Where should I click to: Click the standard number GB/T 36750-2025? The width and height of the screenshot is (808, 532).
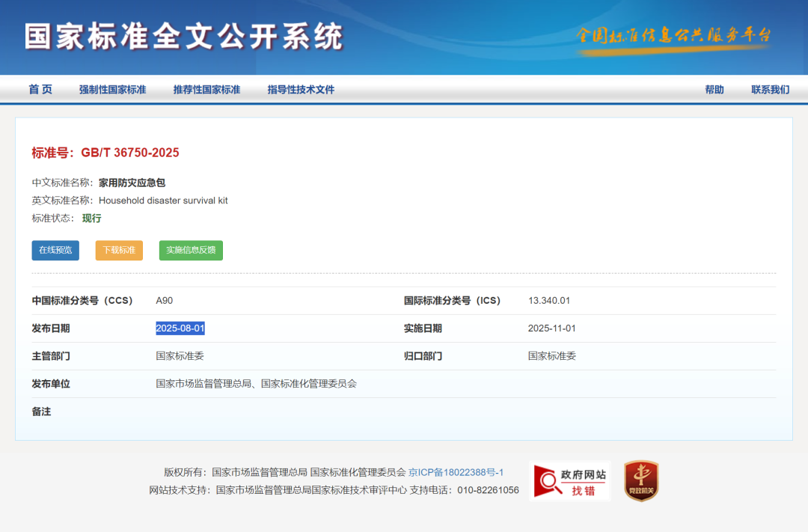[x=130, y=153]
